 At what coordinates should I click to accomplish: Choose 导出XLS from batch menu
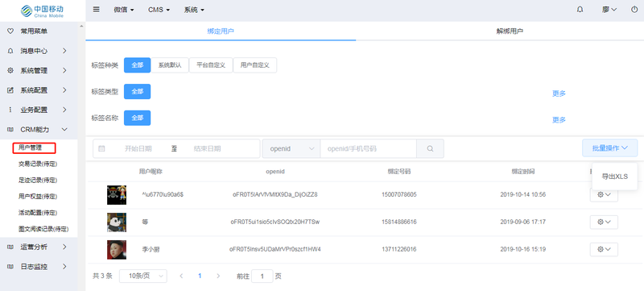(615, 177)
